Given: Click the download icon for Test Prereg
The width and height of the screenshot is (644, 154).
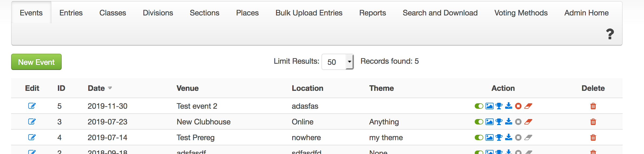Looking at the screenshot, I should (x=509, y=137).
